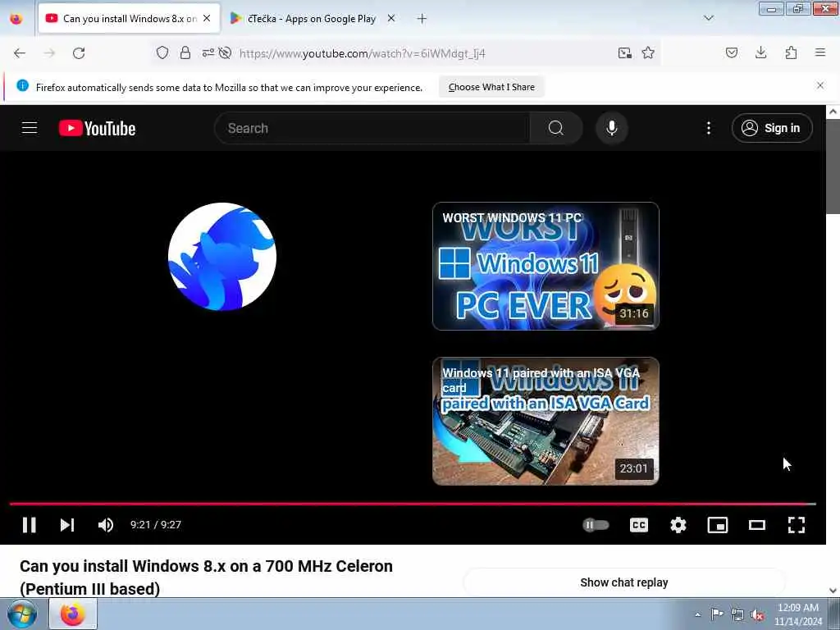Click the Sign in button

[x=772, y=128]
